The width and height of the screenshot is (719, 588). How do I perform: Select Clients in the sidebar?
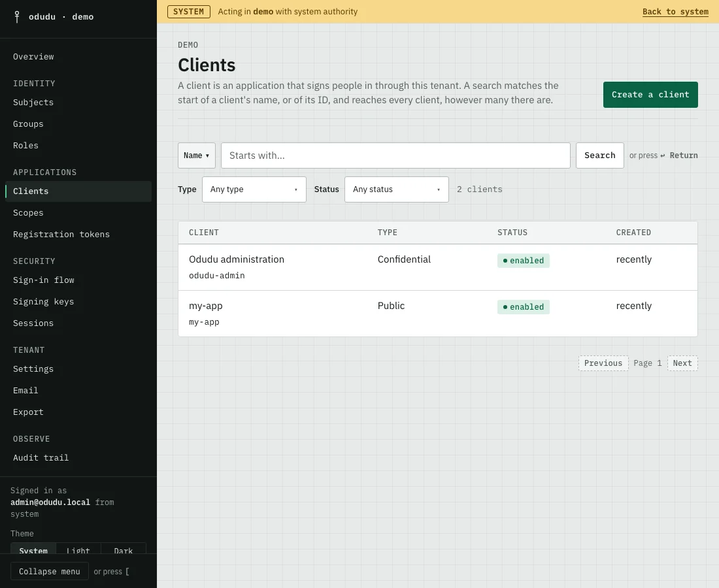(78, 191)
